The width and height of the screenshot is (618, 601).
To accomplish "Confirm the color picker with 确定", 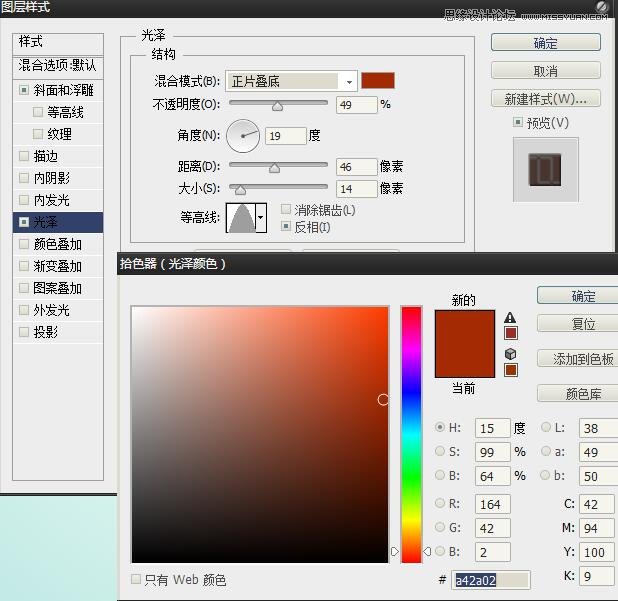I will (x=578, y=296).
